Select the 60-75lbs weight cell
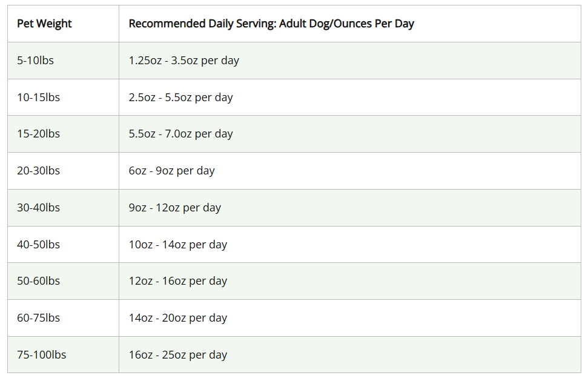The height and width of the screenshot is (381, 588). click(38, 318)
